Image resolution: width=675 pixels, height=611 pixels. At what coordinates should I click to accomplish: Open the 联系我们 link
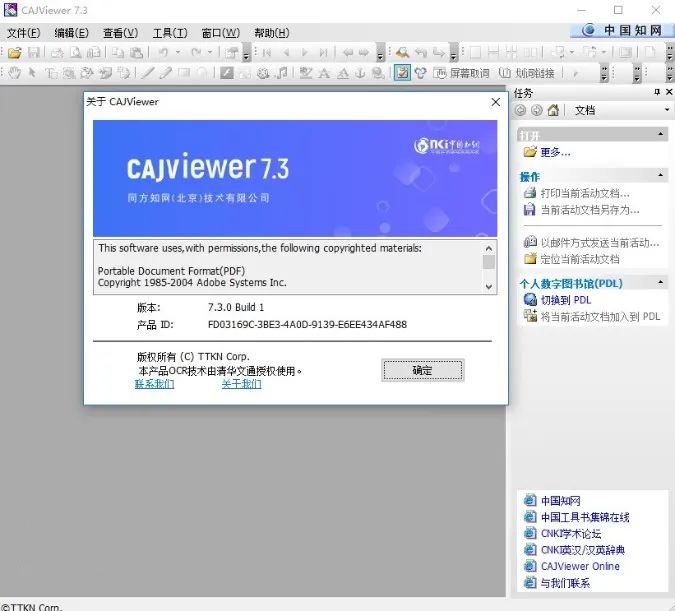(155, 384)
